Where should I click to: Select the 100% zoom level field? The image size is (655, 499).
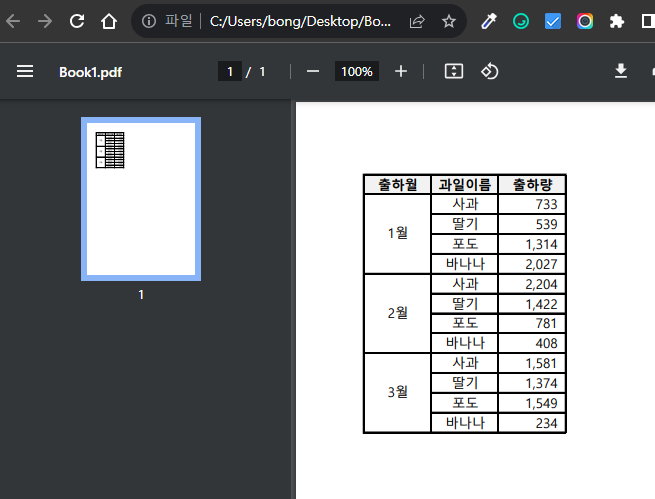pyautogui.click(x=357, y=71)
